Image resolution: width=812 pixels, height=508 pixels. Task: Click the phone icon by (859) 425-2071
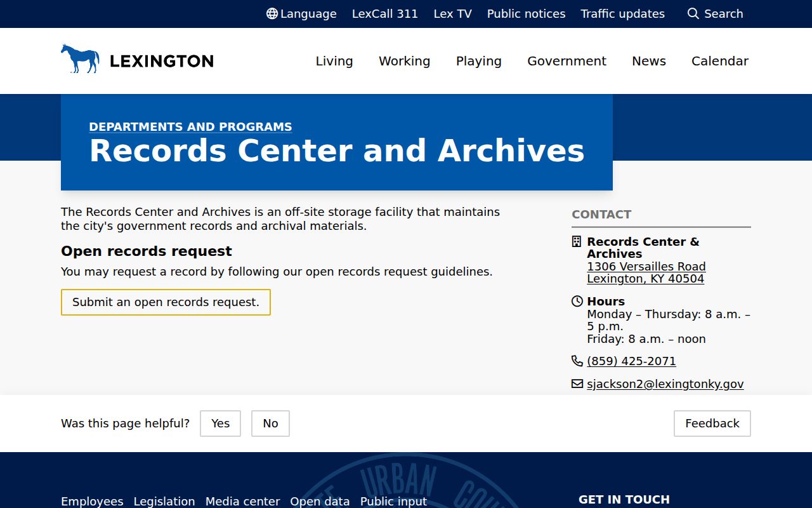click(x=577, y=361)
